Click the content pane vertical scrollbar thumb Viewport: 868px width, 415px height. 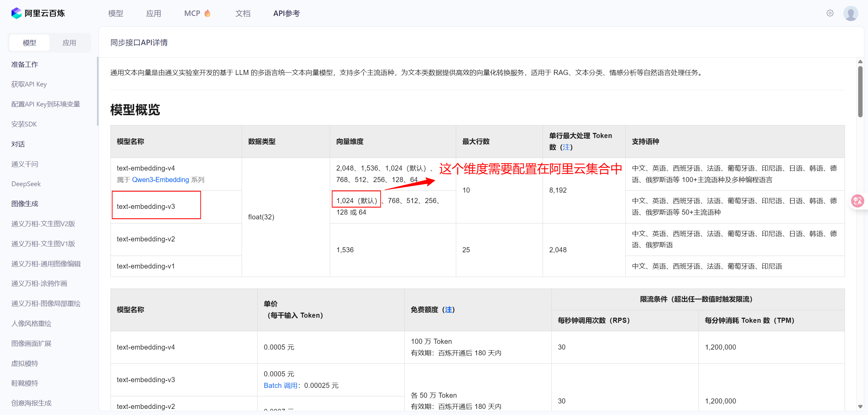point(860,92)
